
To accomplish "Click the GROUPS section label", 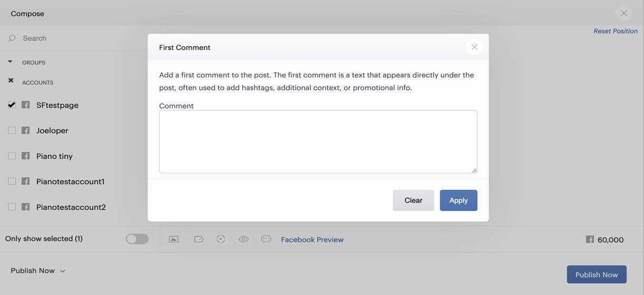I will (34, 62).
